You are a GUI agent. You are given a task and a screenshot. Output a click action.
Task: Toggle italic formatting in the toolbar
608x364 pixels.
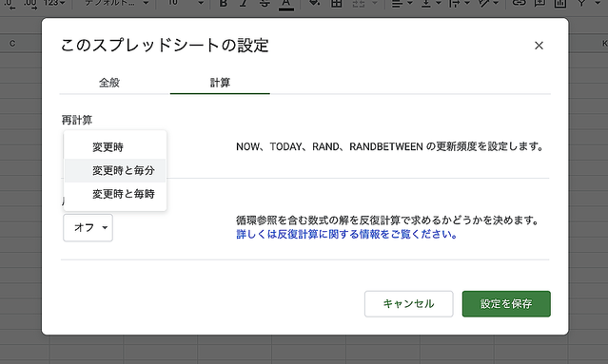(244, 3)
